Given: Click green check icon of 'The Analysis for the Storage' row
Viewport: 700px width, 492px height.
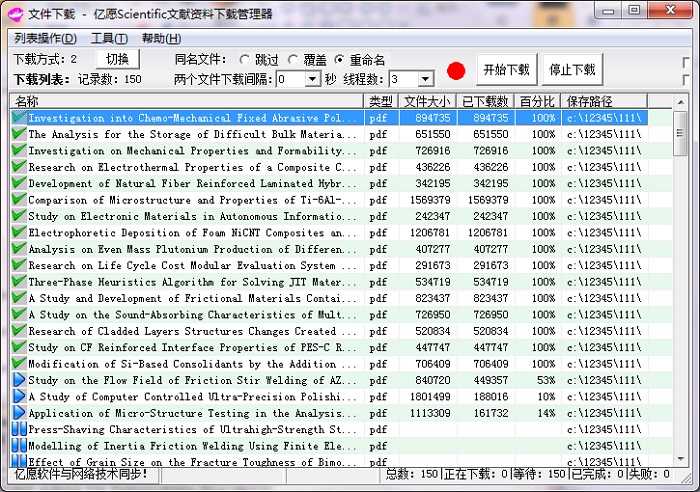Looking at the screenshot, I should (19, 133).
